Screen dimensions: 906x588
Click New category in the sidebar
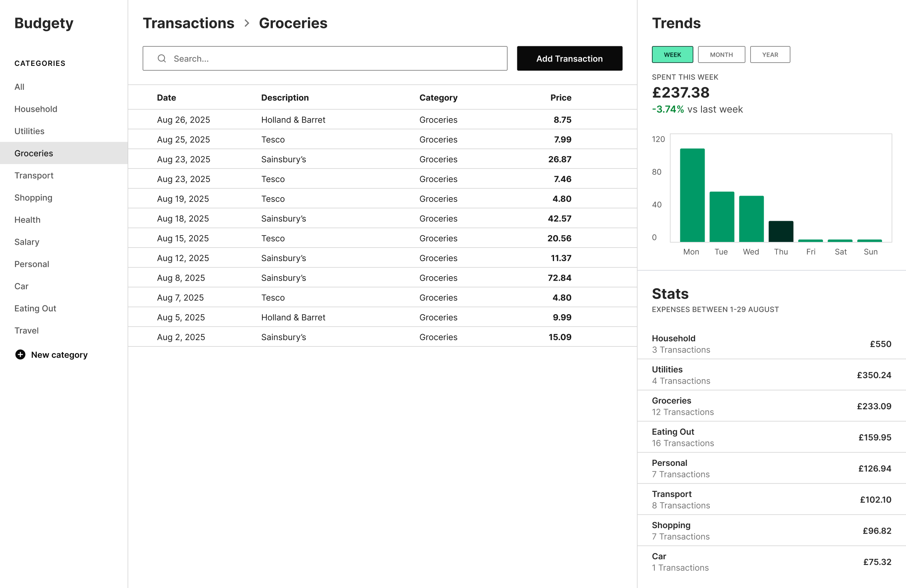(x=59, y=354)
